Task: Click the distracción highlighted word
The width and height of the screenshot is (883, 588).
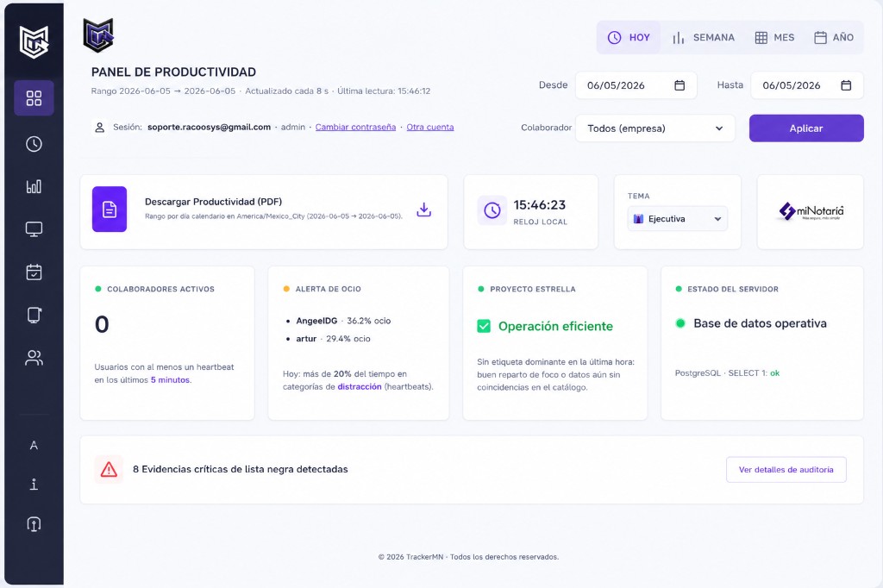Action: click(360, 387)
